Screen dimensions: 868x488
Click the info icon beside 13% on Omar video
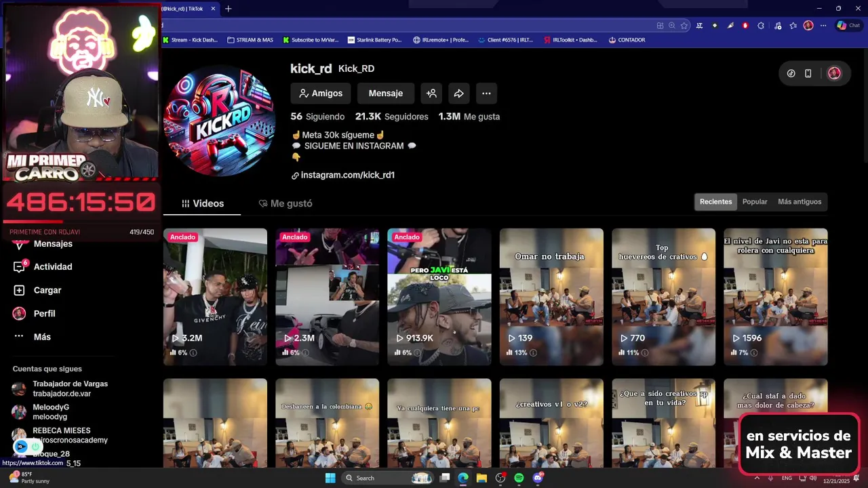(x=533, y=352)
